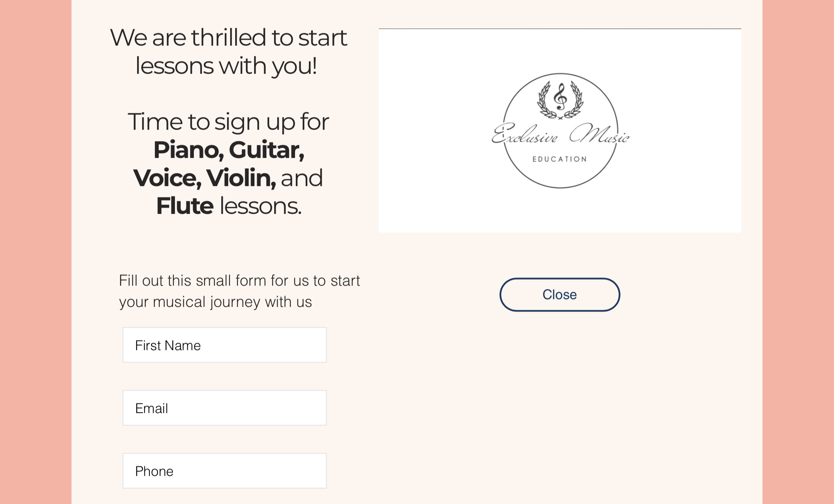Click the "your musical journey with us" line
The width and height of the screenshot is (834, 504).
point(215,302)
